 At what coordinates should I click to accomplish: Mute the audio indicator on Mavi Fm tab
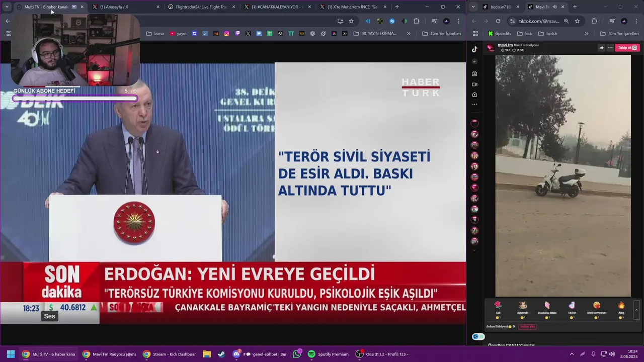click(x=554, y=7)
